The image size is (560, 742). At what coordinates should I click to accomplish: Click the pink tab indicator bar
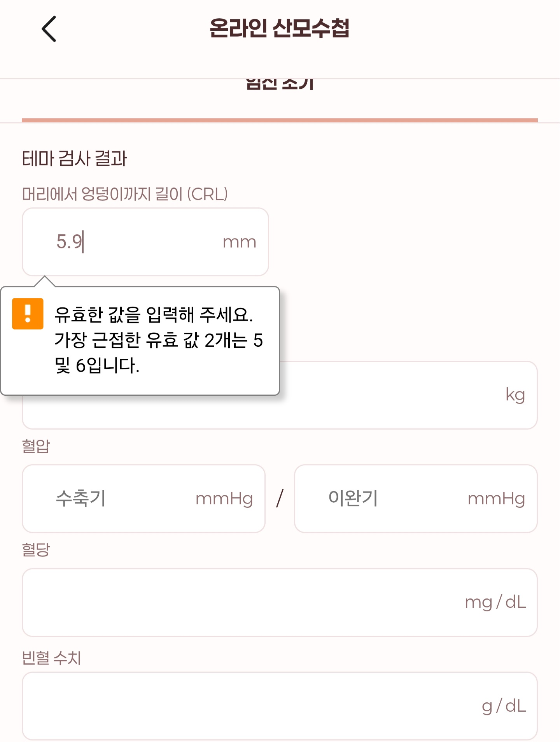[280, 120]
